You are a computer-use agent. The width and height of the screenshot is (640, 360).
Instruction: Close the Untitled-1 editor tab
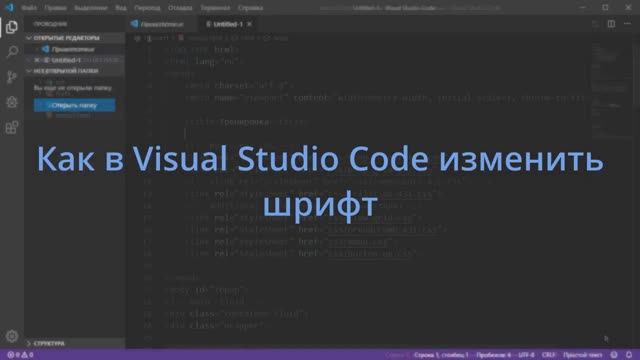(x=249, y=24)
